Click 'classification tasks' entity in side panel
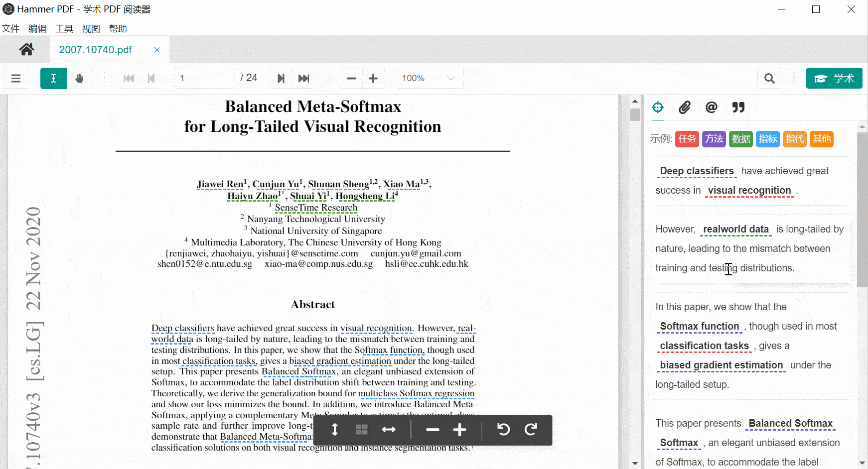The height and width of the screenshot is (469, 868). pyautogui.click(x=705, y=346)
